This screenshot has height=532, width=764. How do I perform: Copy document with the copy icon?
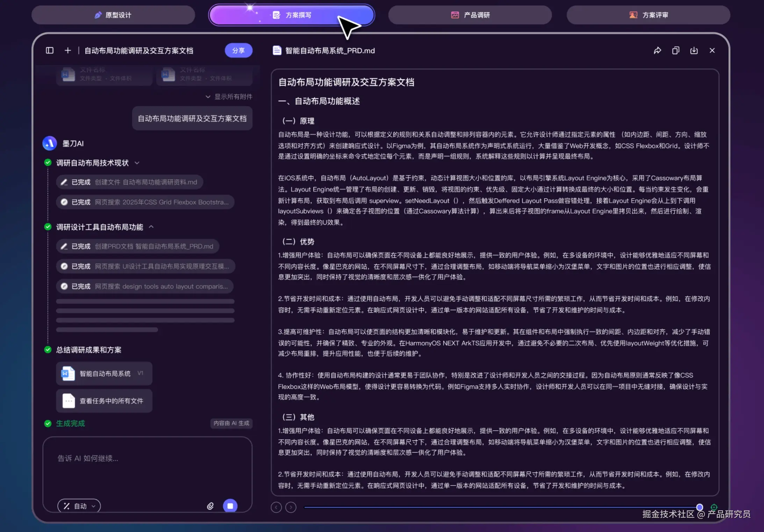(676, 51)
